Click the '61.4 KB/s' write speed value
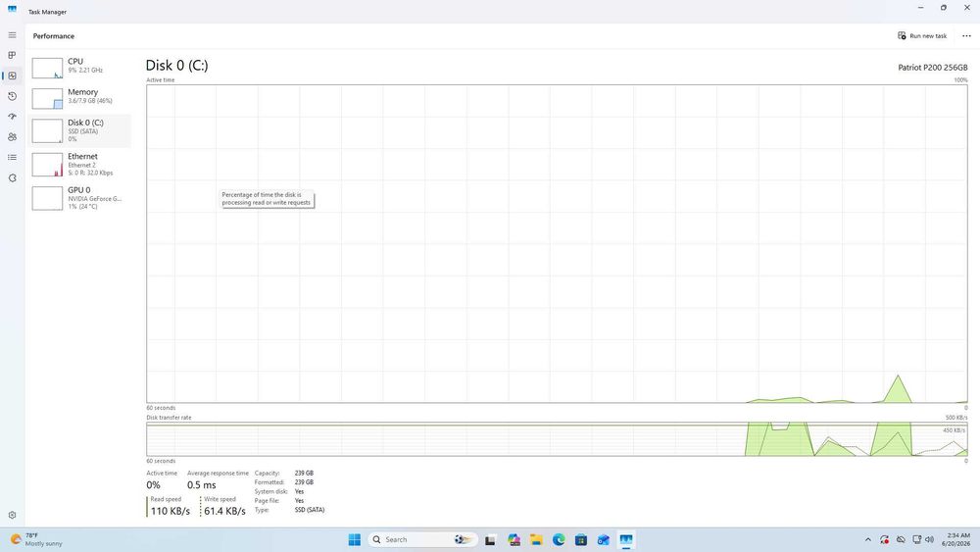 (224, 511)
